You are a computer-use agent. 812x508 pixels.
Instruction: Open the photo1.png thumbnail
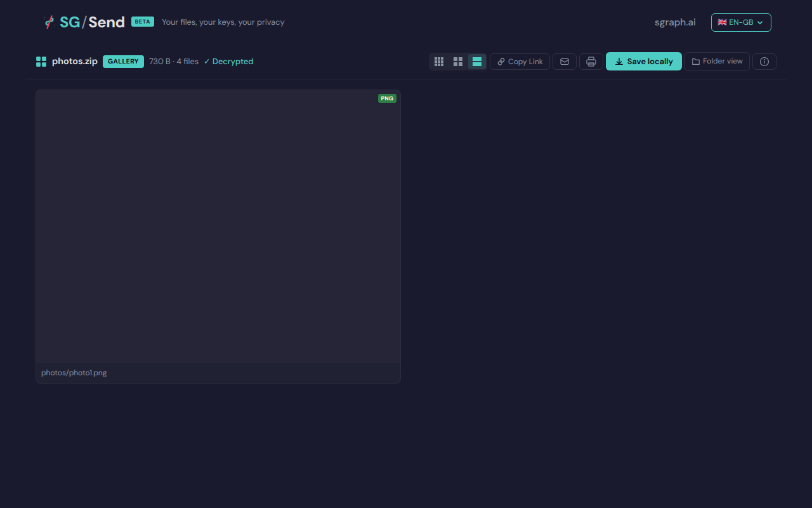218,227
